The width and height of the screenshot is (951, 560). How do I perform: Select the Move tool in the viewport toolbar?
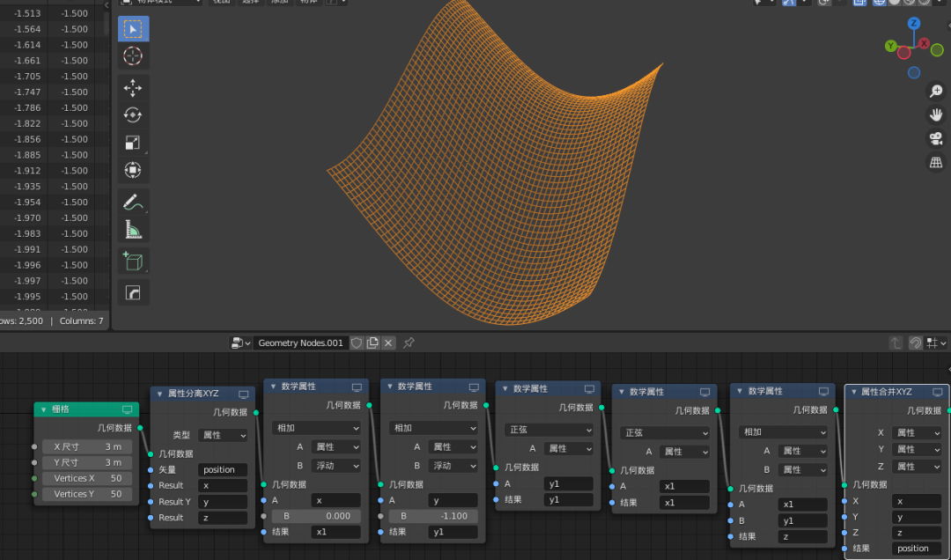[133, 88]
